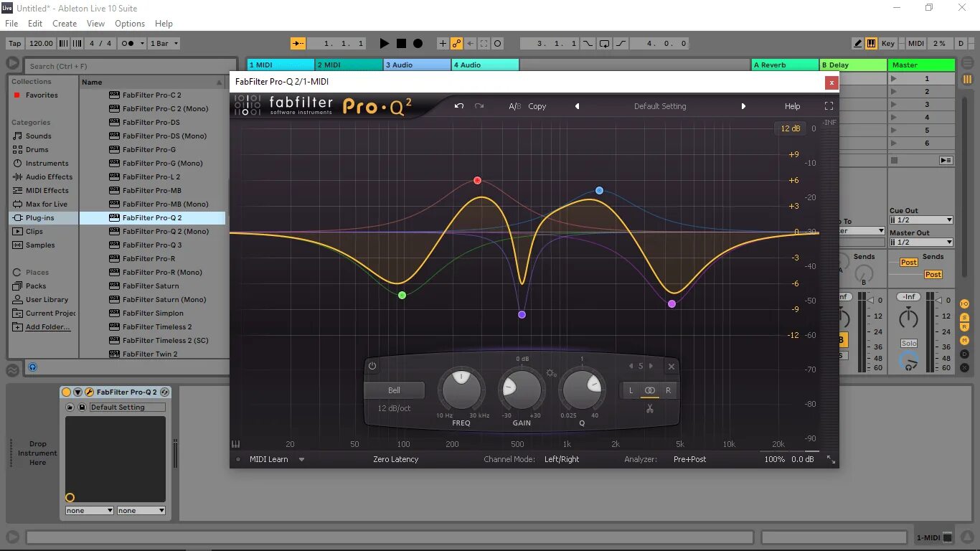980x551 pixels.
Task: Click the Tap tempo button
Action: 15,43
